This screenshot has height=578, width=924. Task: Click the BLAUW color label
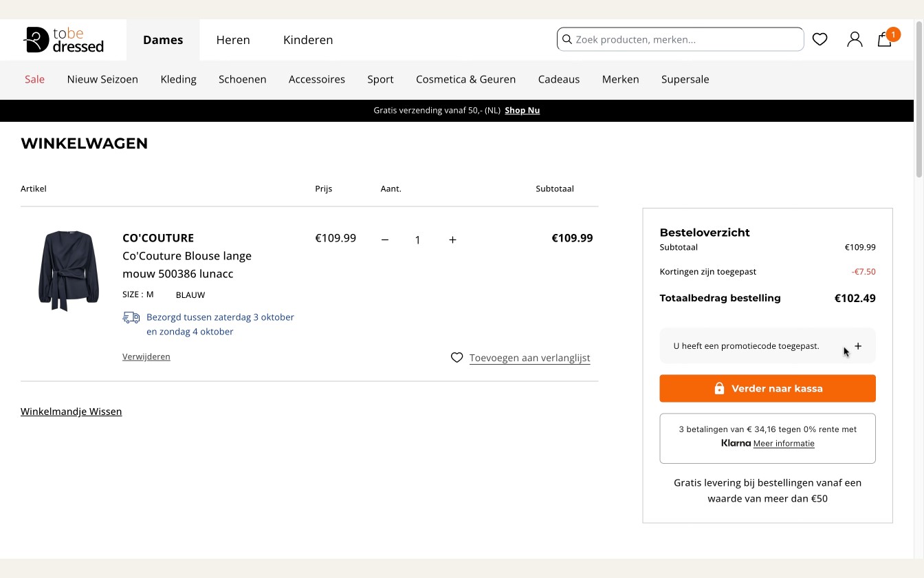pyautogui.click(x=190, y=295)
